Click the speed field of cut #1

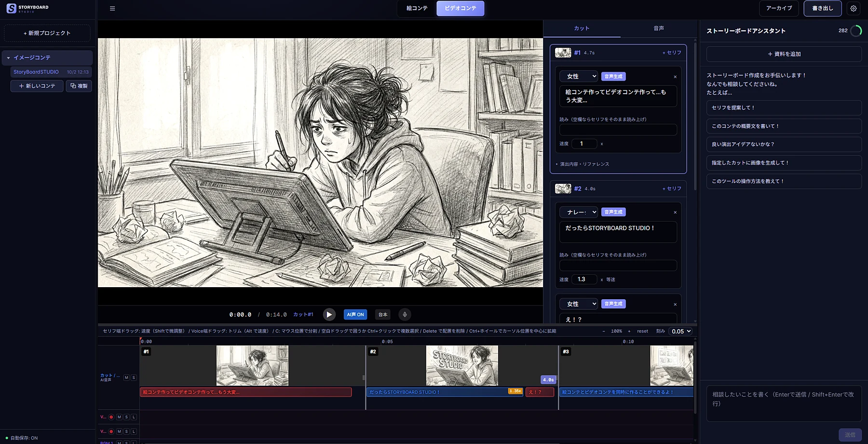point(584,144)
